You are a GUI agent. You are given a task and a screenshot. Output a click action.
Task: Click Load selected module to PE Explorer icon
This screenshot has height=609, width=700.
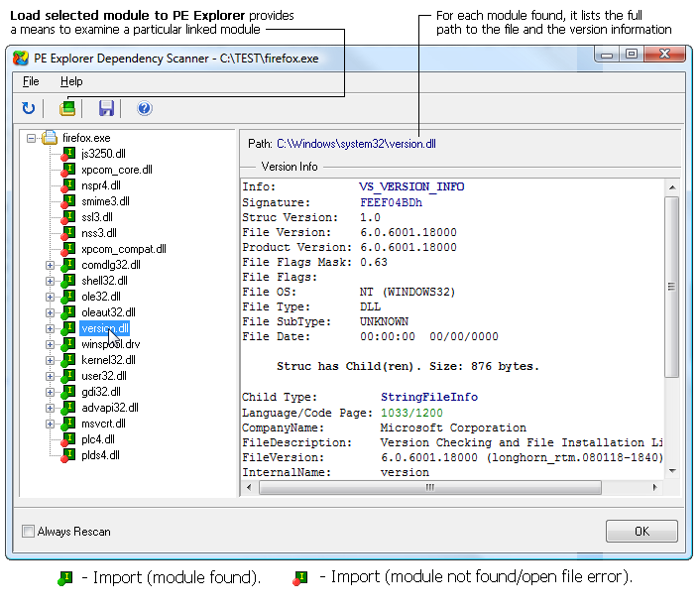click(x=67, y=108)
